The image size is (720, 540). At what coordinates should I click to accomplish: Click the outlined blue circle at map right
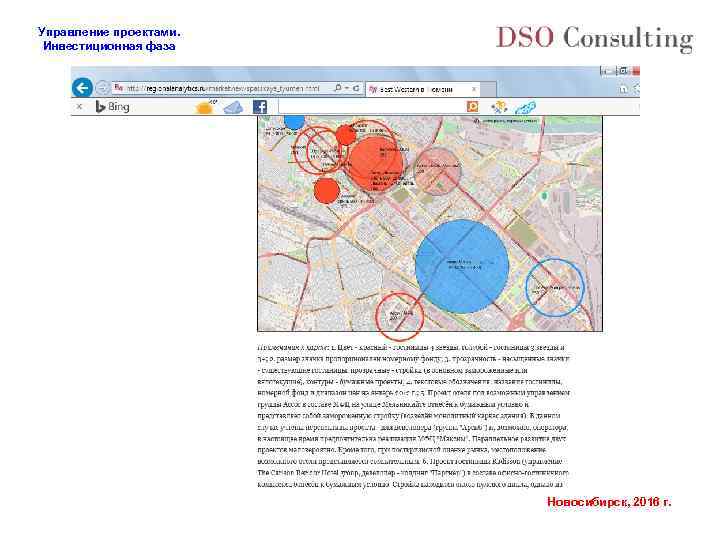(x=555, y=288)
